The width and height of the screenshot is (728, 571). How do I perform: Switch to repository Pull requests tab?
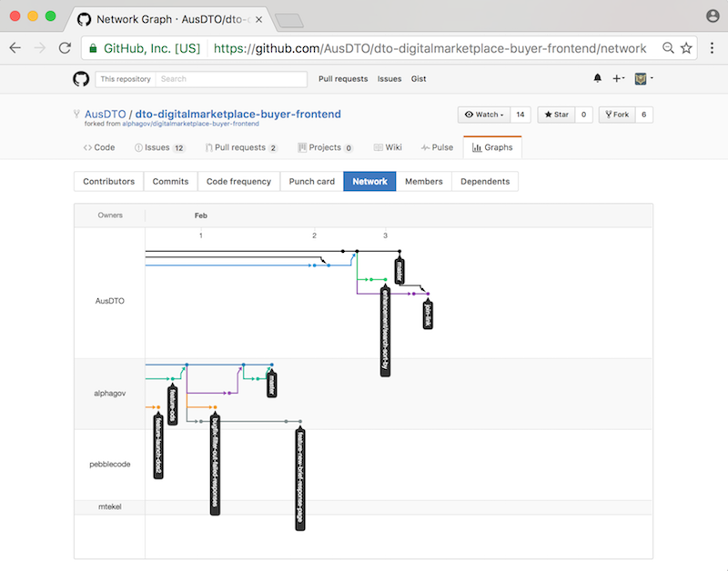pos(241,147)
